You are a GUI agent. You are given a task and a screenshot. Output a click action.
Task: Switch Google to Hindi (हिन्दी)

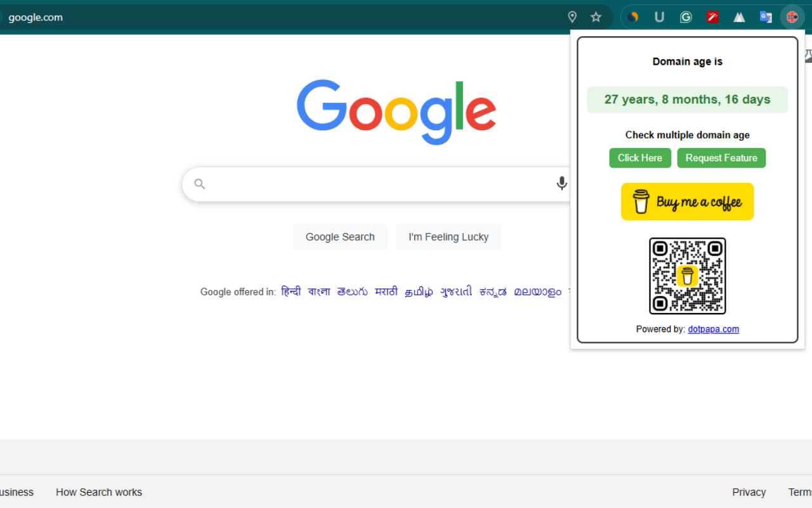click(291, 291)
